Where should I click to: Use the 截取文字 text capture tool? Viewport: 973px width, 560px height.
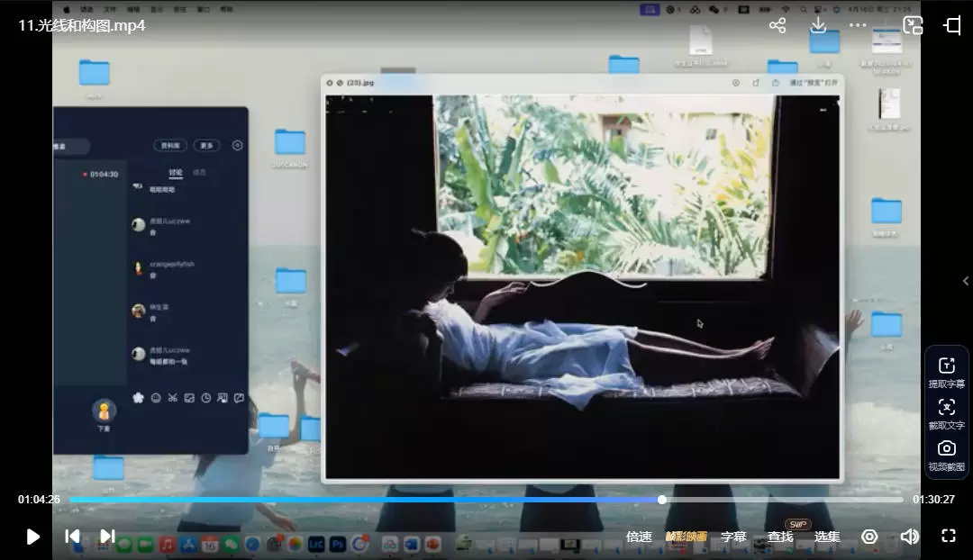[947, 413]
